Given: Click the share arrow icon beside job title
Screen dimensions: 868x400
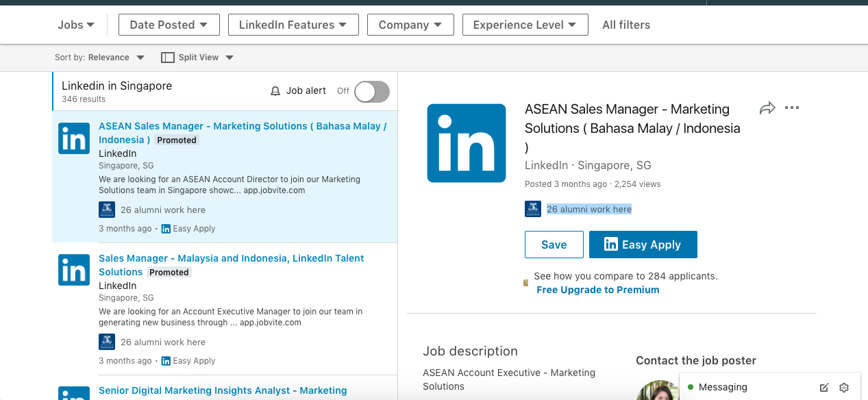Looking at the screenshot, I should point(767,108).
